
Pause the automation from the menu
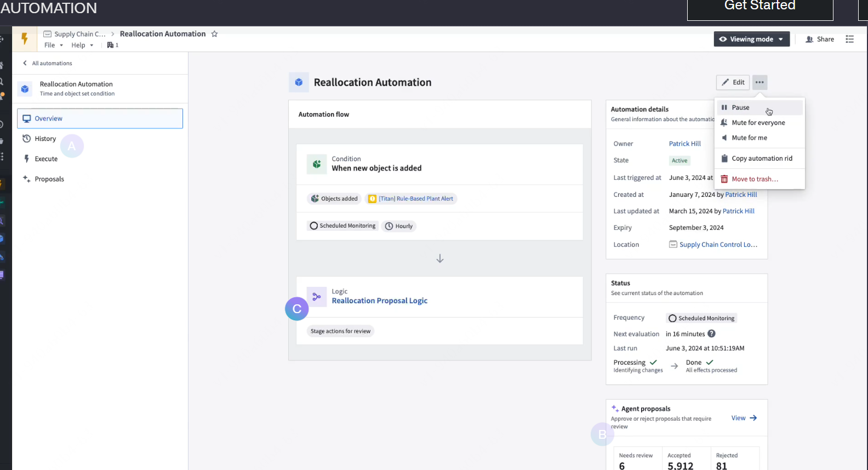pyautogui.click(x=740, y=107)
